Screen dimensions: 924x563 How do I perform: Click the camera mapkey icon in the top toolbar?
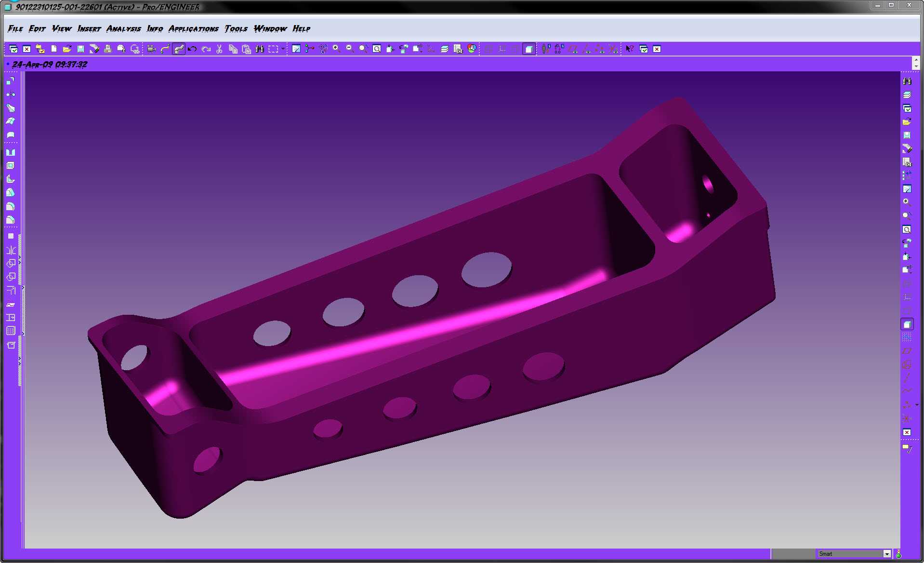pyautogui.click(x=151, y=49)
